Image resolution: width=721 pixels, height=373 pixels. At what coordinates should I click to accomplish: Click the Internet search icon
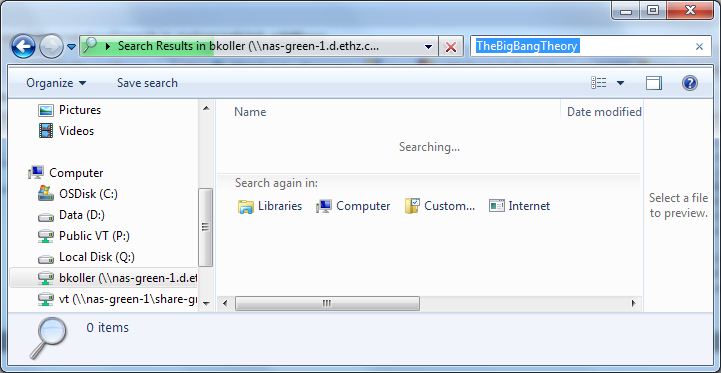(x=497, y=206)
